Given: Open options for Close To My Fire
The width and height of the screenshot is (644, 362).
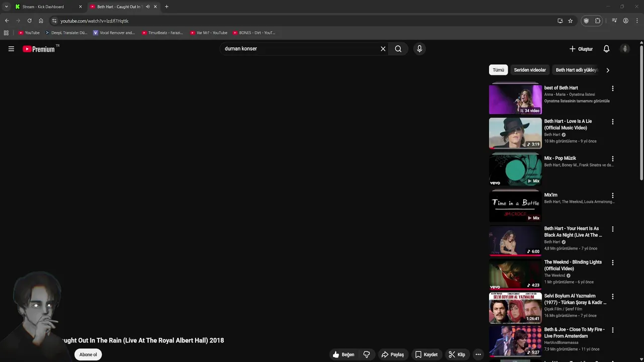Looking at the screenshot, I should click(x=612, y=330).
